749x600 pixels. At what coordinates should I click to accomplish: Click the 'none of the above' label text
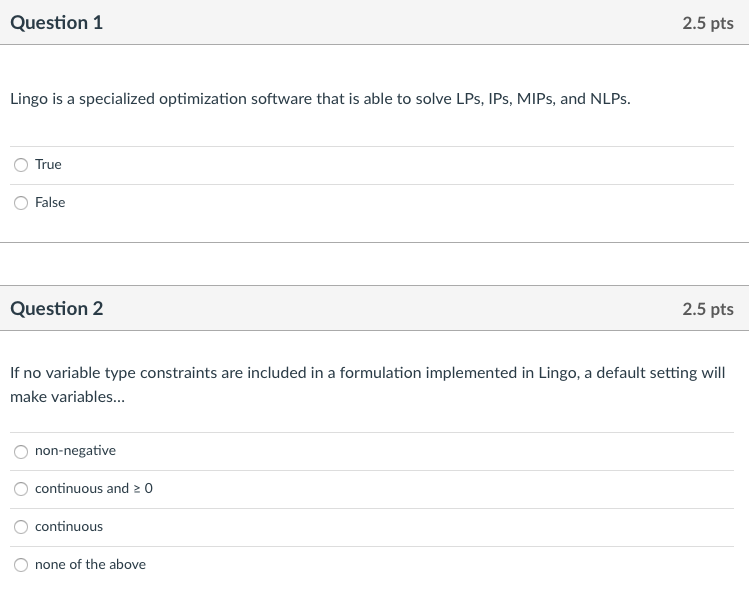[90, 564]
